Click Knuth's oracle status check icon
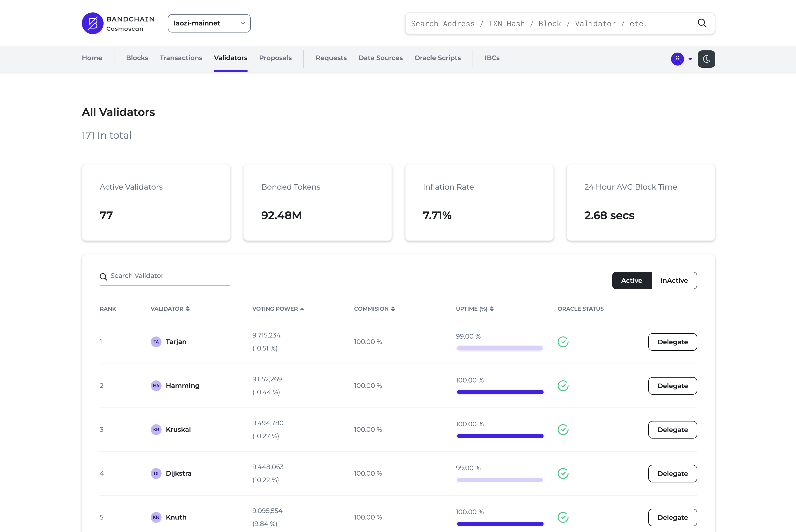 point(563,517)
